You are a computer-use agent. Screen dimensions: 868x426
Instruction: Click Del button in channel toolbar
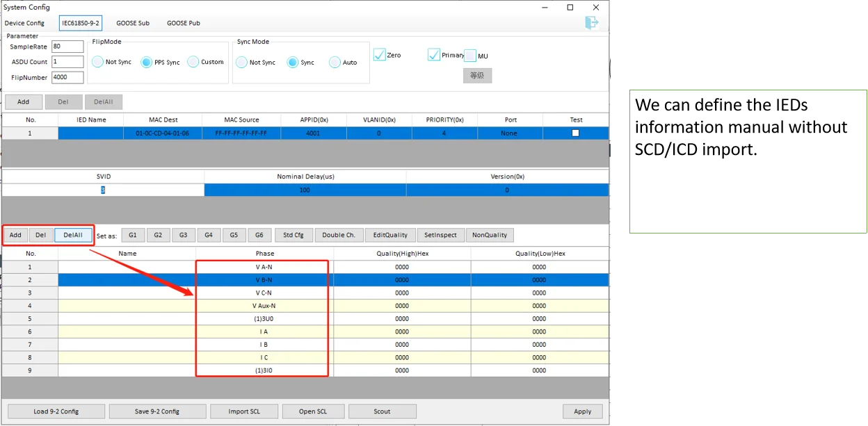40,235
